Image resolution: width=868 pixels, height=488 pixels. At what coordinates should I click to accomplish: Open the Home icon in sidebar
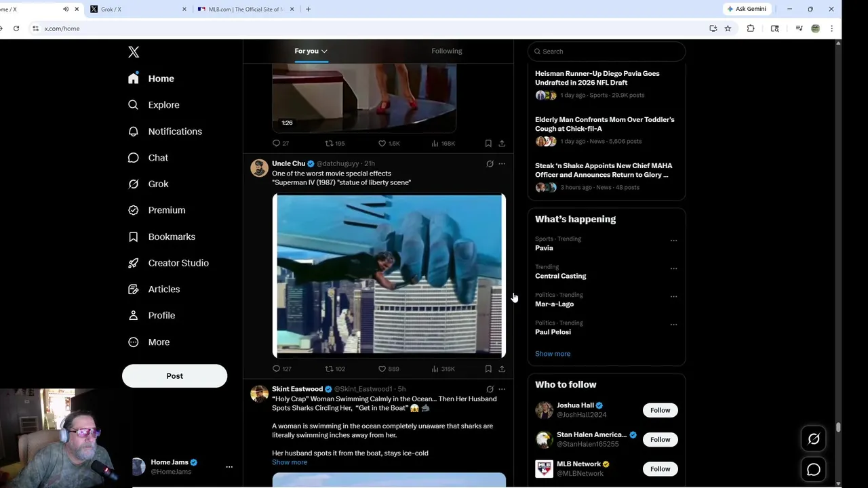tap(134, 79)
